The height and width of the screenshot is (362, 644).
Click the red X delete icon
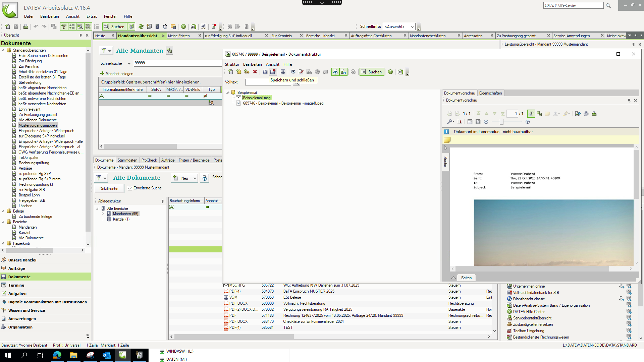255,72
